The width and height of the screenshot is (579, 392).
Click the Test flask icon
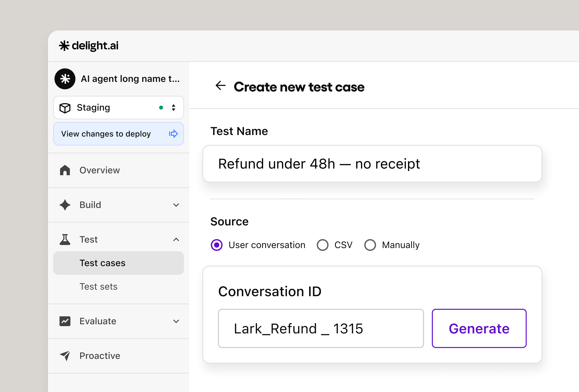(65, 240)
